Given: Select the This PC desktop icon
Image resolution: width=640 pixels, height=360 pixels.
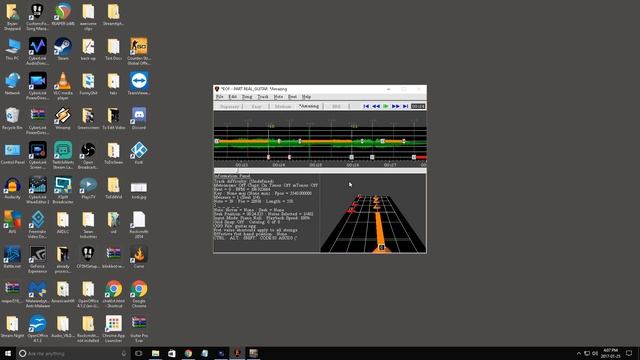Looking at the screenshot, I should coord(12,49).
